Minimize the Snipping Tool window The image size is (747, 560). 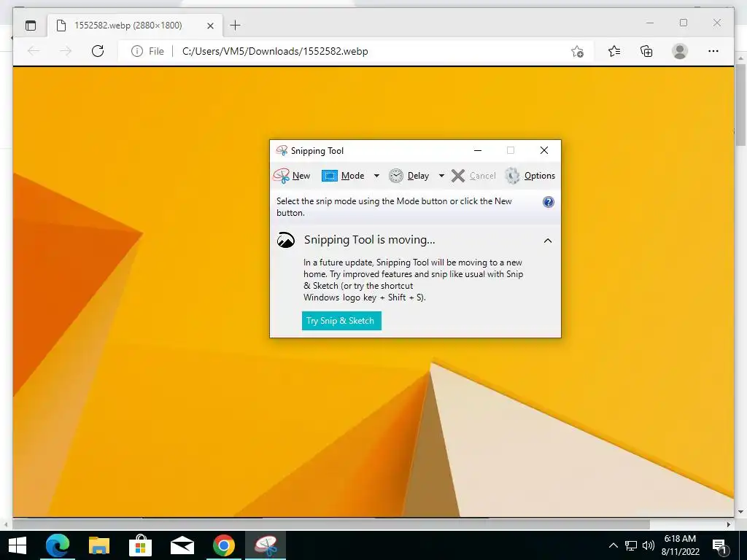click(478, 150)
